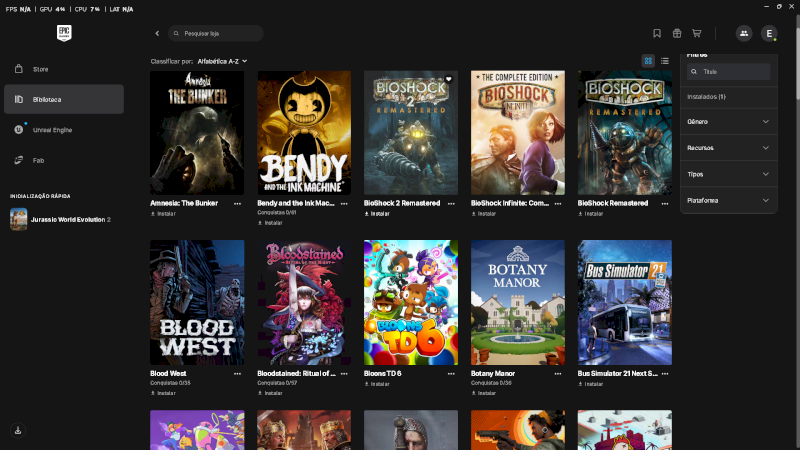
Task: Expand the Gênero filter
Action: point(729,121)
